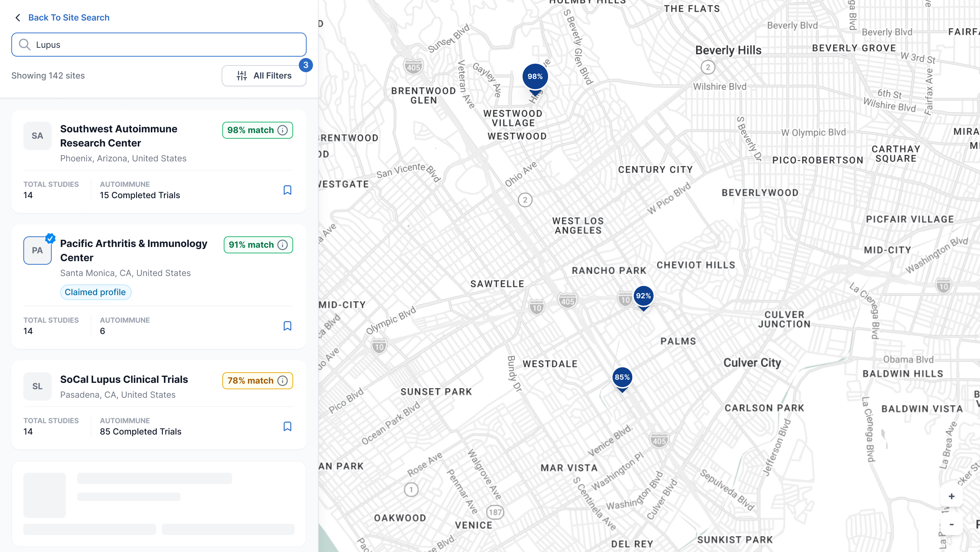Click the 78% match badge
980x552 pixels.
point(257,380)
